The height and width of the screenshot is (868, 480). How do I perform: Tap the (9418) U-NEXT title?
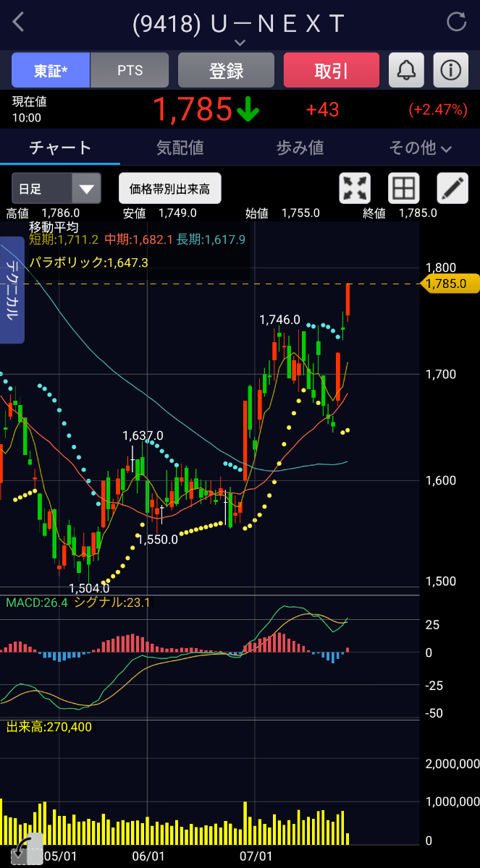[x=239, y=23]
